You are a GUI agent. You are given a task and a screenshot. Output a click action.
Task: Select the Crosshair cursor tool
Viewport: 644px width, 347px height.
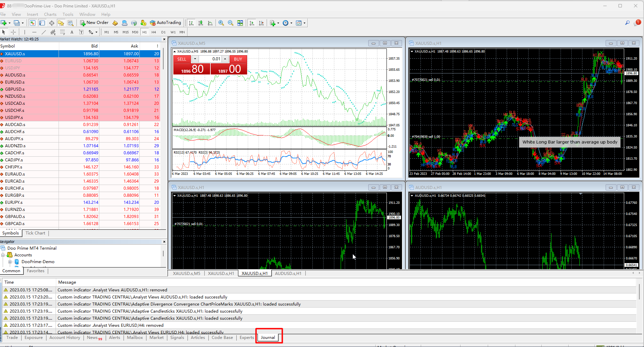tap(13, 32)
